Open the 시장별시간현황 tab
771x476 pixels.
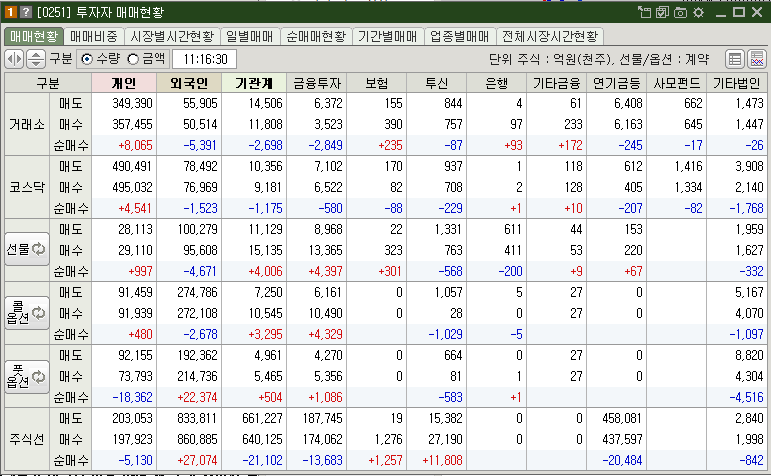(172, 36)
